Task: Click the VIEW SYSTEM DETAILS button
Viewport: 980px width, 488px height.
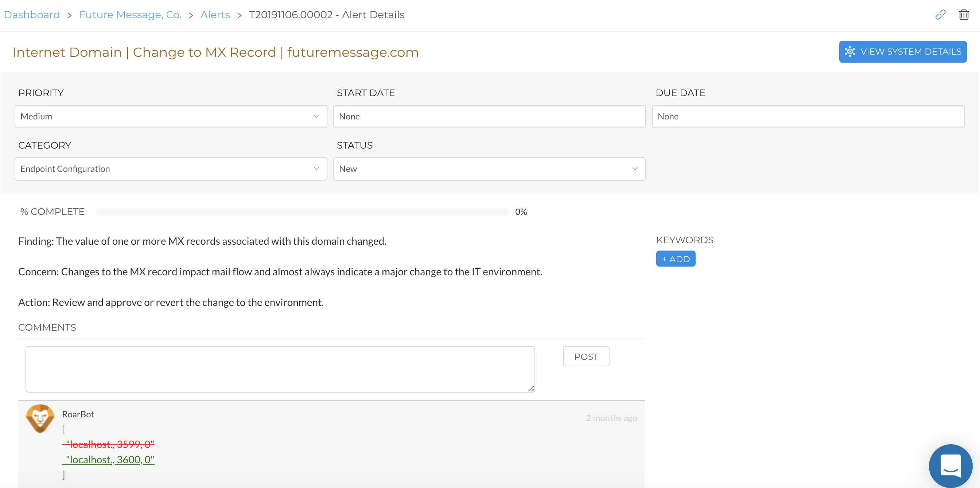Action: pyautogui.click(x=903, y=51)
